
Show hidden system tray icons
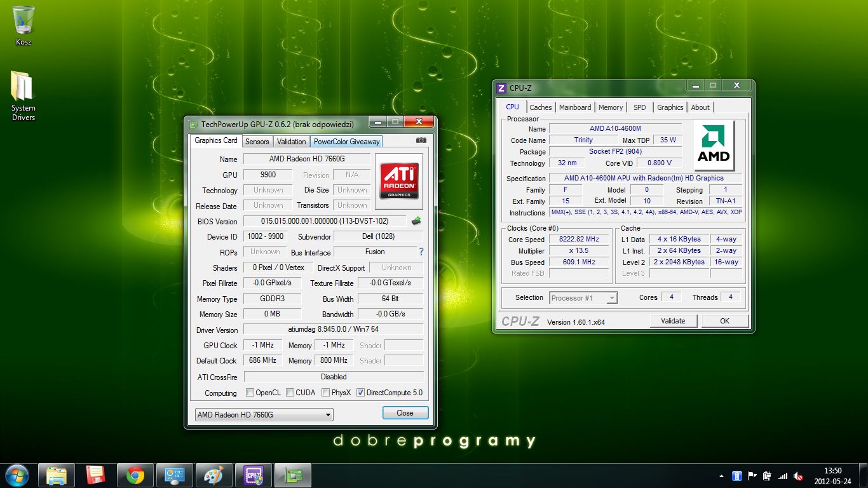point(721,476)
